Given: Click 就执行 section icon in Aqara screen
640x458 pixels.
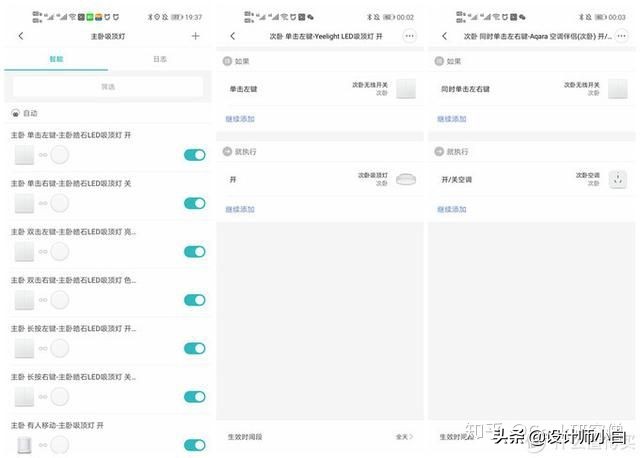Looking at the screenshot, I should [439, 151].
